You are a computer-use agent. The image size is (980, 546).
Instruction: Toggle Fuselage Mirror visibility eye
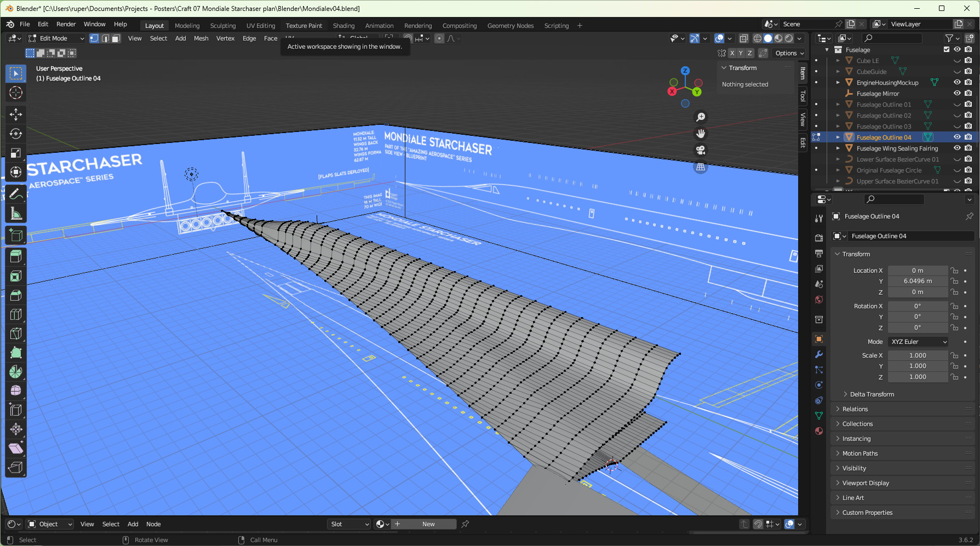tap(957, 94)
